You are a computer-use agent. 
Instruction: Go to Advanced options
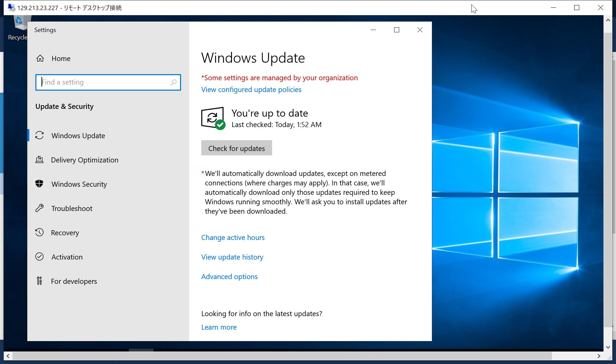pos(229,277)
